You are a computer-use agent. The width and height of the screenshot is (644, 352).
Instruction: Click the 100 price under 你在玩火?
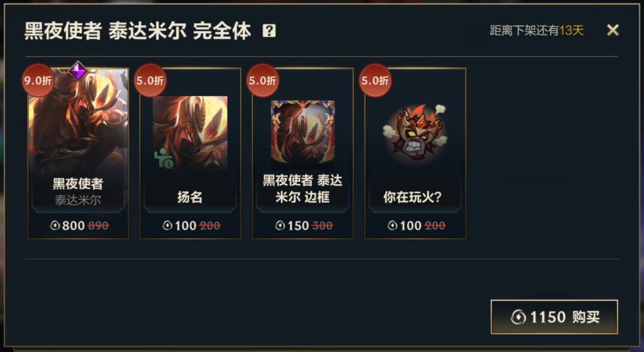click(x=411, y=226)
